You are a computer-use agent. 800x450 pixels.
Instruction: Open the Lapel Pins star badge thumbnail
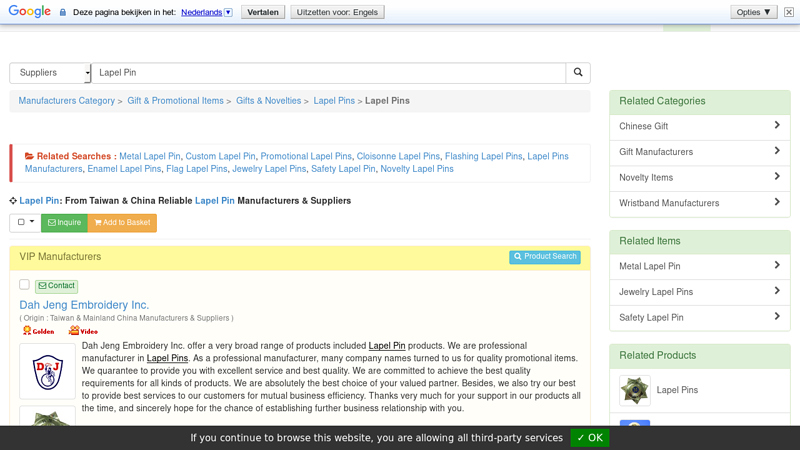(635, 390)
